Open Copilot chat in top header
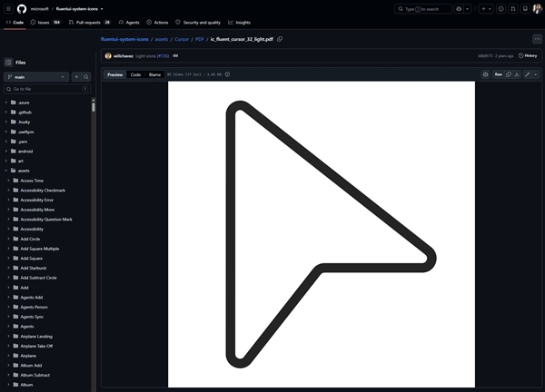 pyautogui.click(x=459, y=9)
